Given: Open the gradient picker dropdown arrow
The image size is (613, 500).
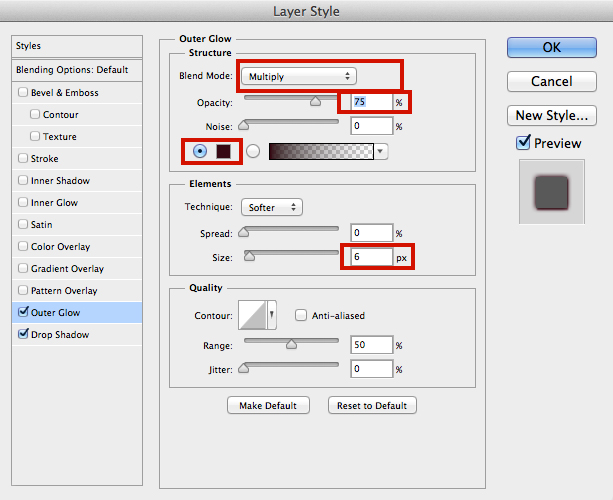Looking at the screenshot, I should pos(381,151).
